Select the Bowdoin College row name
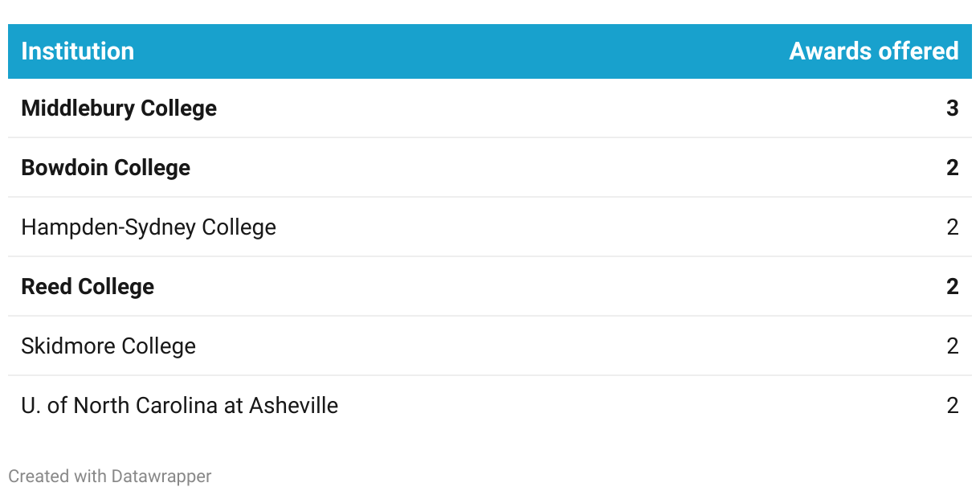Image resolution: width=980 pixels, height=495 pixels. coord(106,168)
